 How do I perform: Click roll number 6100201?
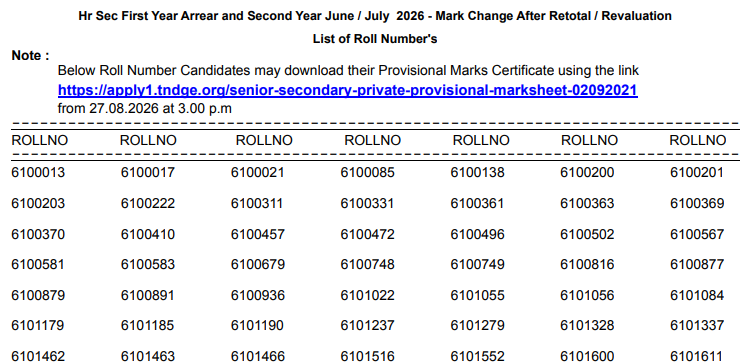coord(696,172)
